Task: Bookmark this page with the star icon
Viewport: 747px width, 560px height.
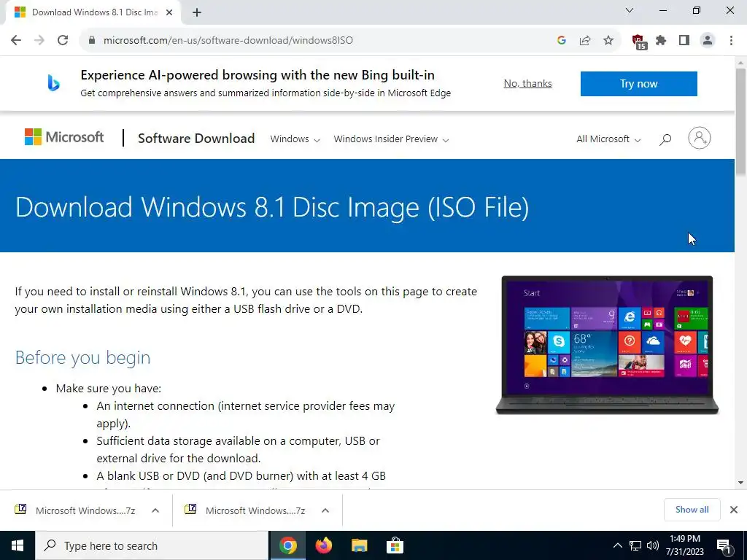Action: (x=608, y=40)
